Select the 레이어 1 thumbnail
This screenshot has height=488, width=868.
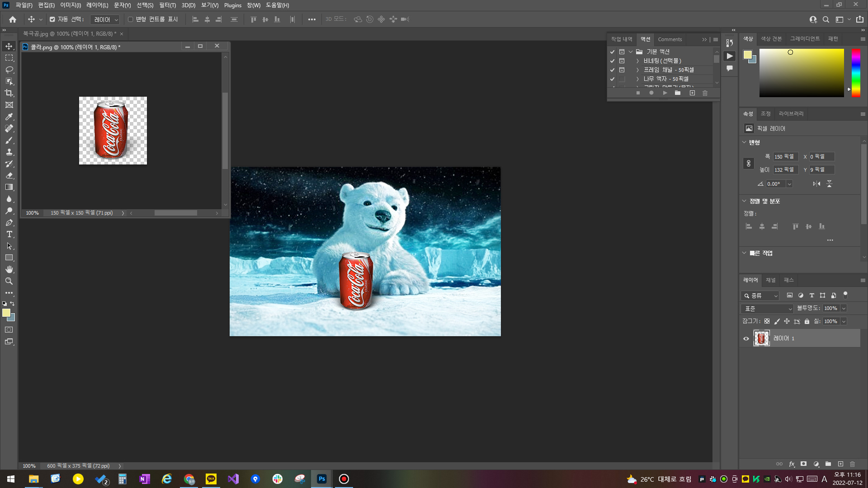(761, 338)
